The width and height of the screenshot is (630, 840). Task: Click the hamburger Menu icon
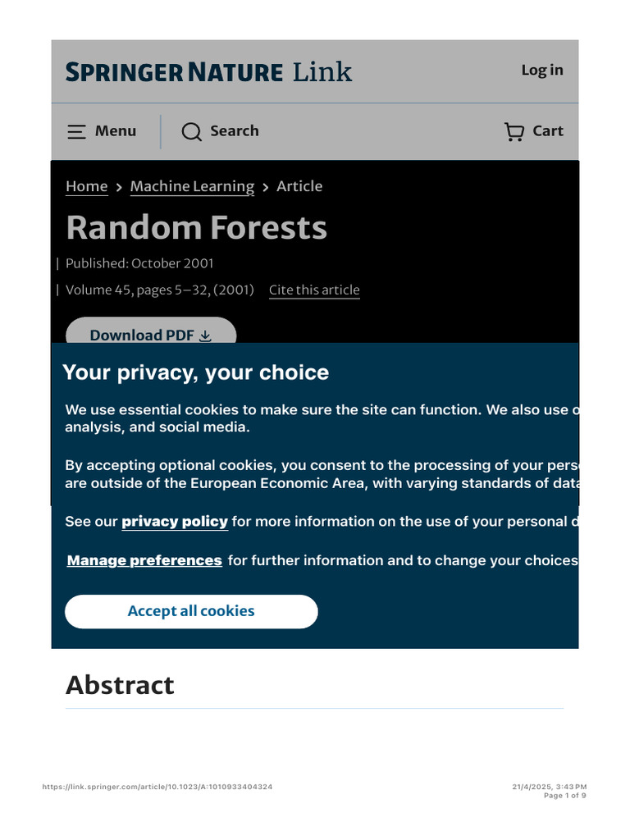[76, 131]
